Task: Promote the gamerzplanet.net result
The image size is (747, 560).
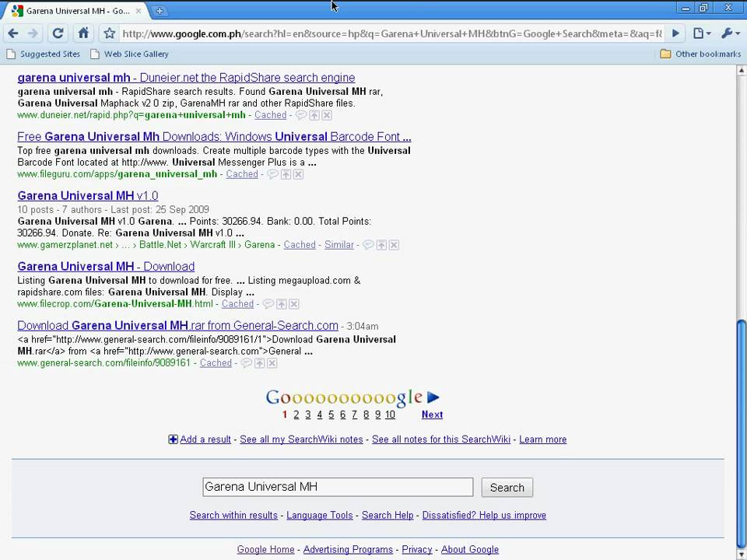Action: pyautogui.click(x=381, y=245)
